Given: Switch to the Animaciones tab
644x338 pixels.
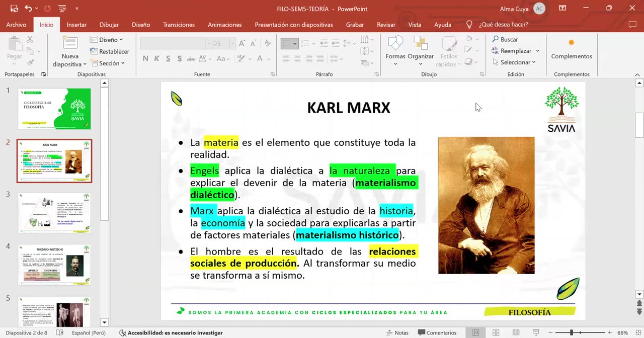Looking at the screenshot, I should (224, 25).
